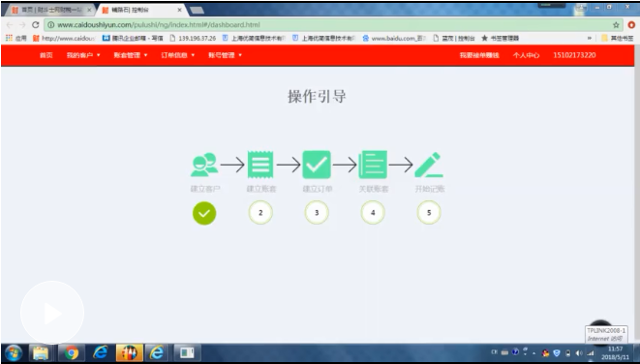Open the Windows Start menu
The width and height of the screenshot is (640, 364).
(x=13, y=353)
